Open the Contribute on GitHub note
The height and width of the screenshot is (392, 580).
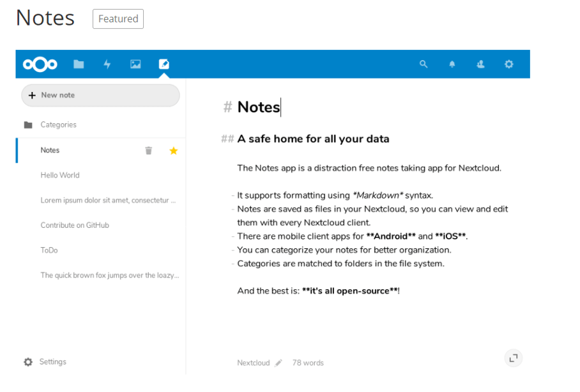coord(101,225)
